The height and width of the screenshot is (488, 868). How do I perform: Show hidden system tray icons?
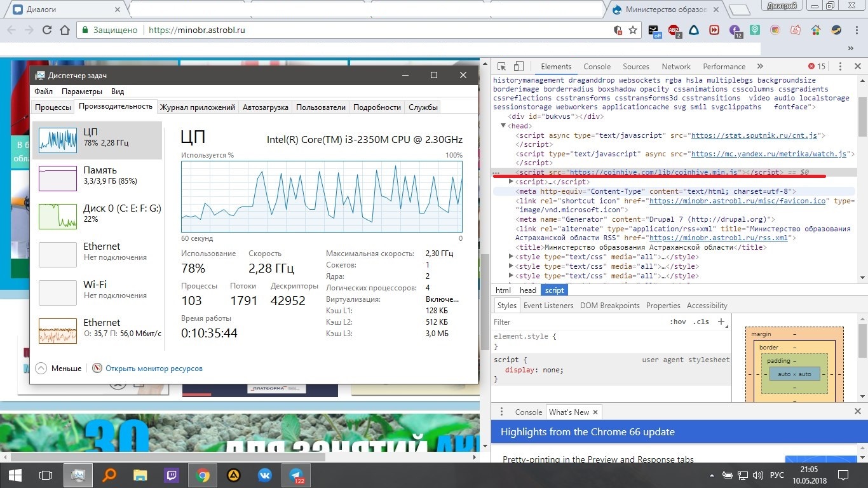(x=711, y=475)
